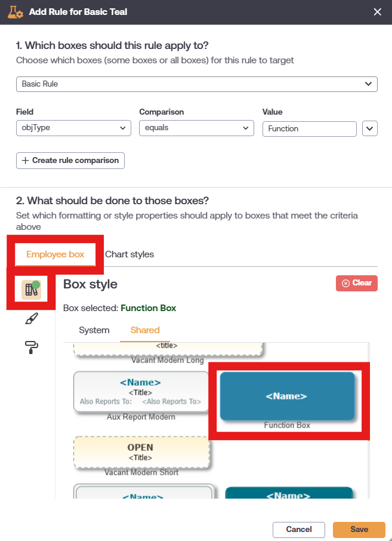The height and width of the screenshot is (541, 392).
Task: Switch to the Employee box tab
Action: 55,254
